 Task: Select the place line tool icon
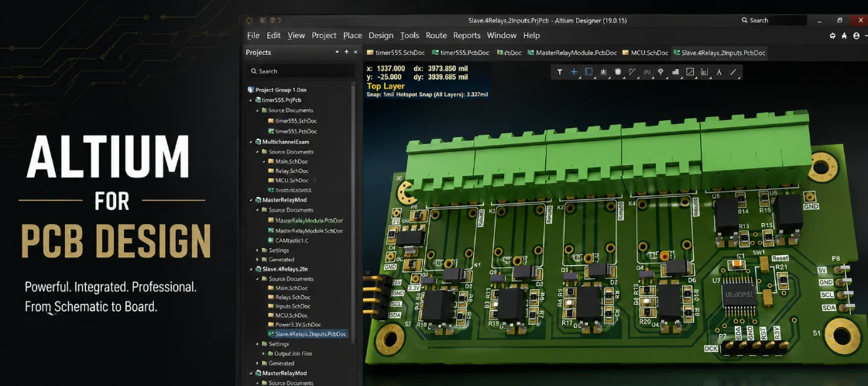point(734,72)
